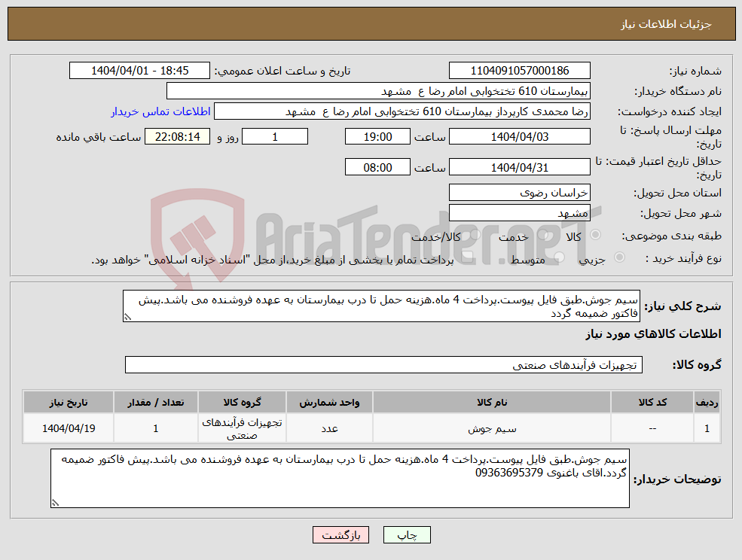Click the نام کالا column header
Image resolution: width=742 pixels, height=560 pixels.
click(492, 403)
